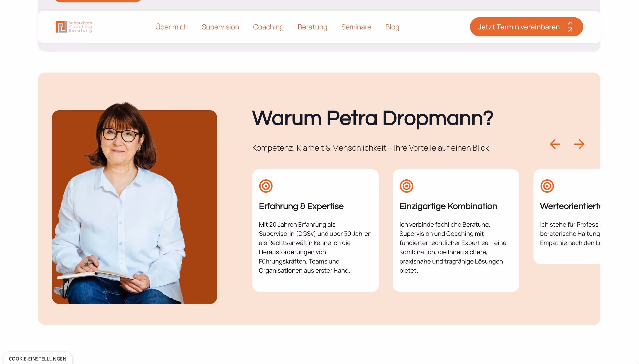Viewport: 639px width, 364px height.
Task: Click target icon above Einzigartige Kombination
Action: 406,186
